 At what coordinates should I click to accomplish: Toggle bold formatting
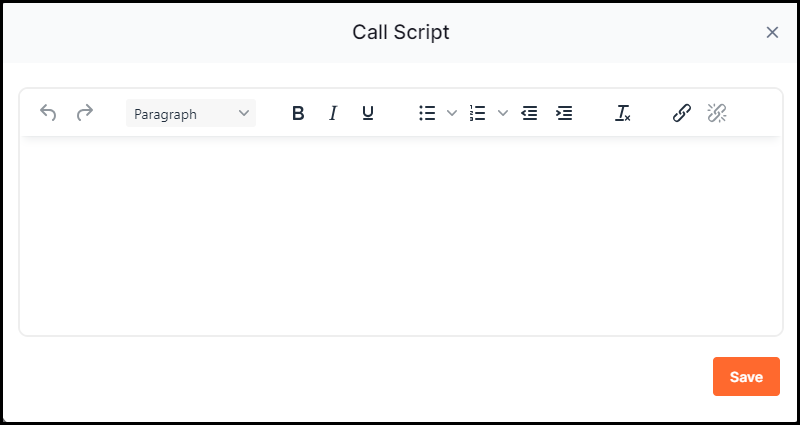pos(298,113)
